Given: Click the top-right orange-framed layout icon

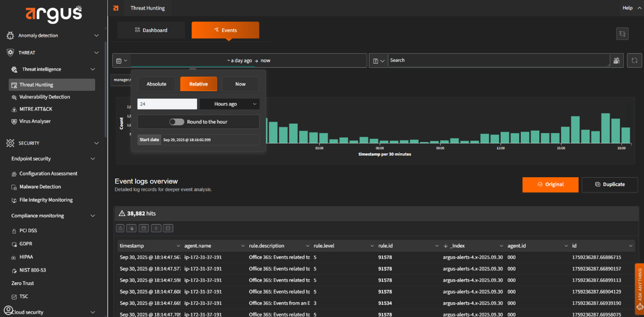Looking at the screenshot, I should coord(622,34).
